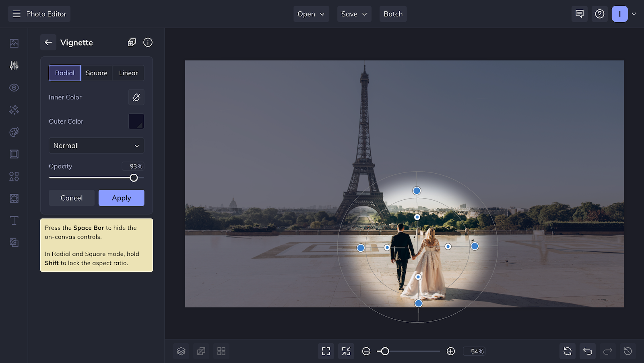Expand the Save dropdown
Image resolution: width=644 pixels, height=363 pixels.
click(354, 14)
